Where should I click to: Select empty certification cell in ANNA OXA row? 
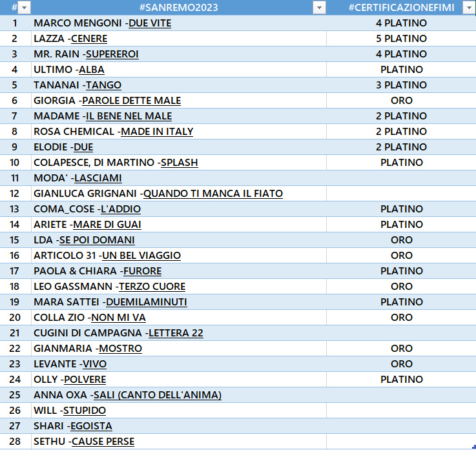[401, 394]
